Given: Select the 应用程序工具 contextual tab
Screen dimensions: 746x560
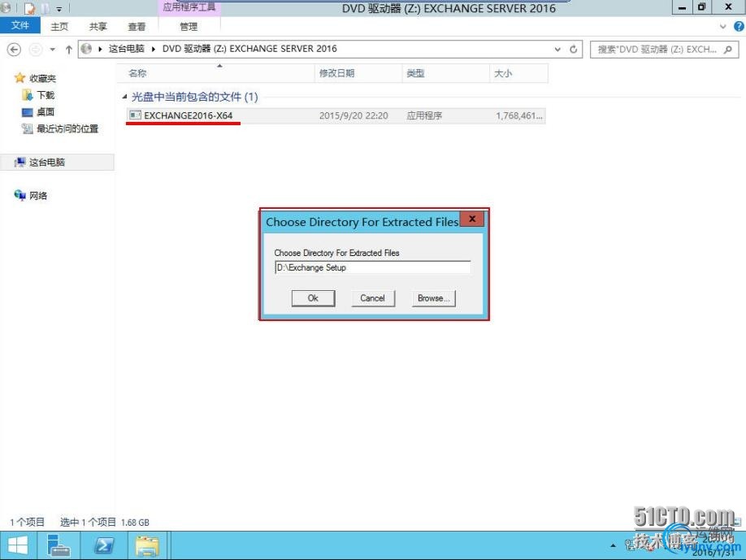Looking at the screenshot, I should (189, 7).
